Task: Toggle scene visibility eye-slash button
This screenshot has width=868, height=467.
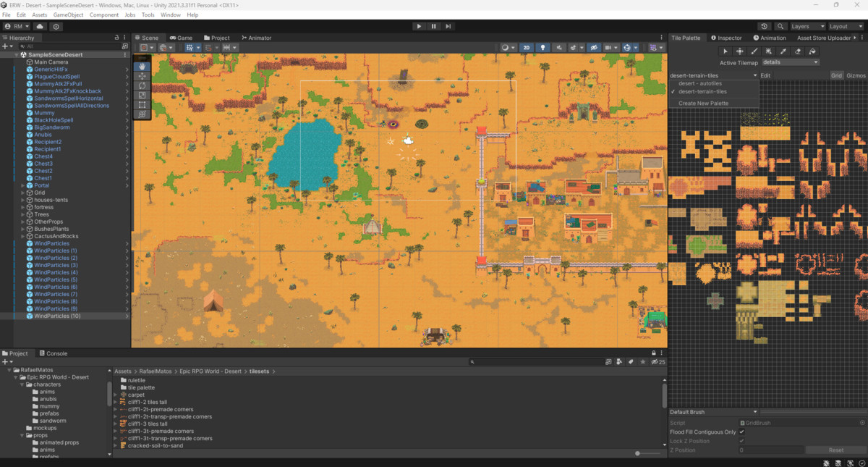Action: coord(594,47)
